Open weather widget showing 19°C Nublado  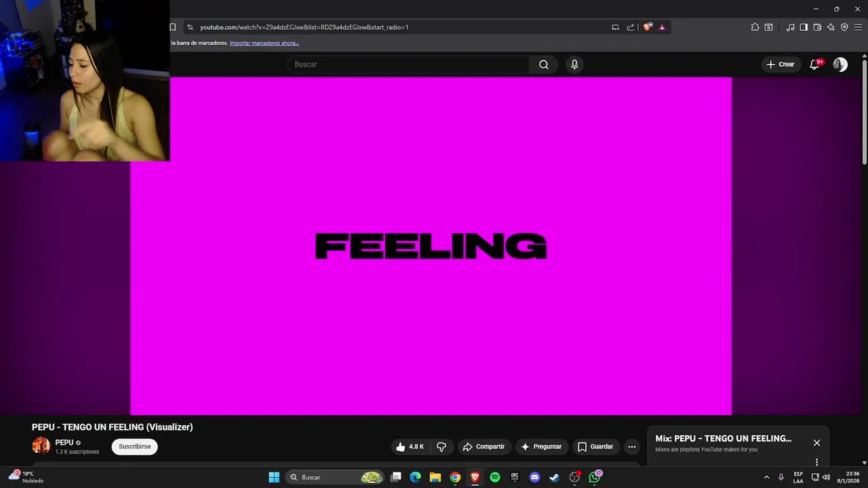(x=26, y=477)
